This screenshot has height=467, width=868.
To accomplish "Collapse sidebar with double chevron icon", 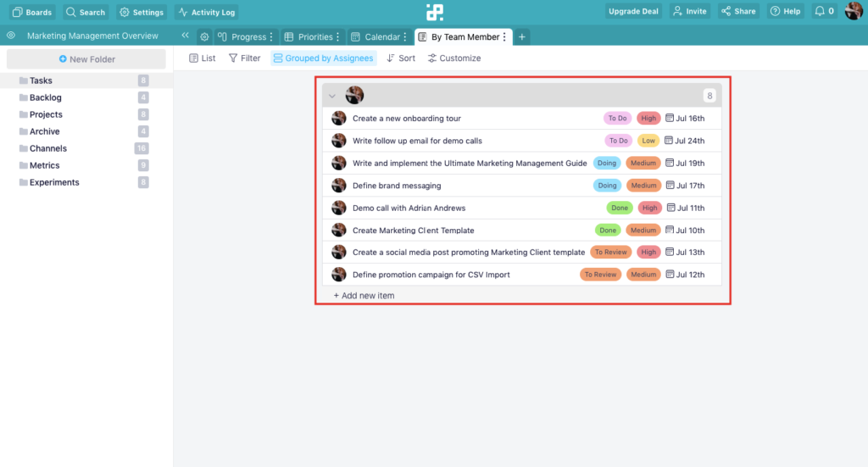I will point(185,36).
